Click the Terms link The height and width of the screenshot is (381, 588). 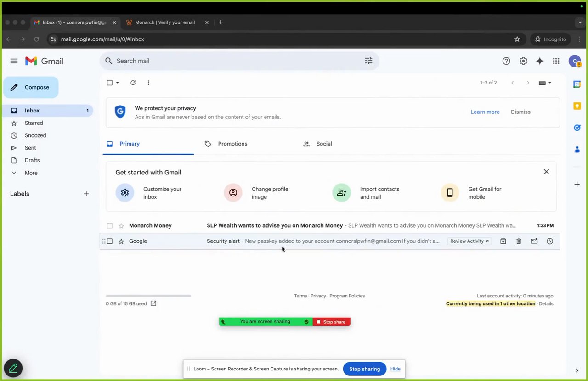click(300, 296)
